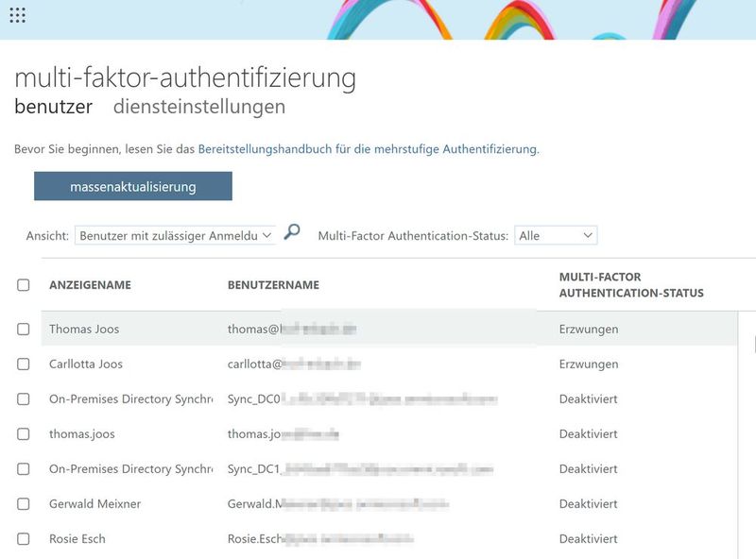Check the box for Gerwald Meixner
The image size is (756, 559).
(x=23, y=503)
